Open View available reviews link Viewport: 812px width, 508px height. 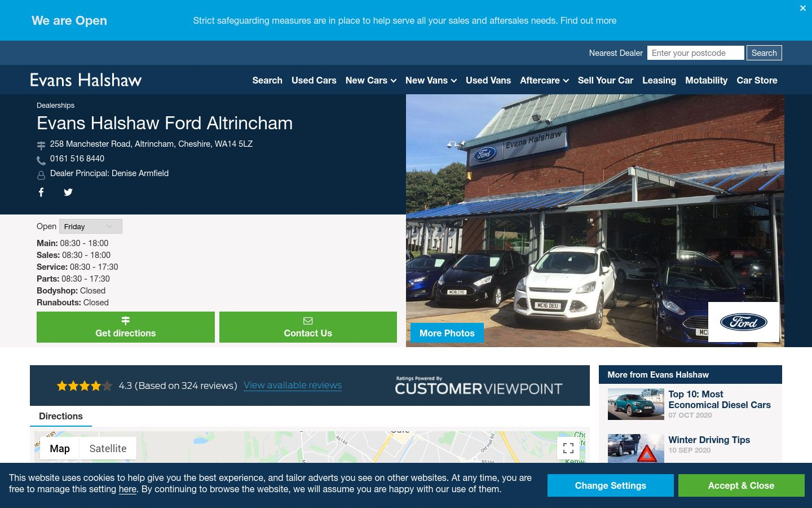[x=293, y=386]
